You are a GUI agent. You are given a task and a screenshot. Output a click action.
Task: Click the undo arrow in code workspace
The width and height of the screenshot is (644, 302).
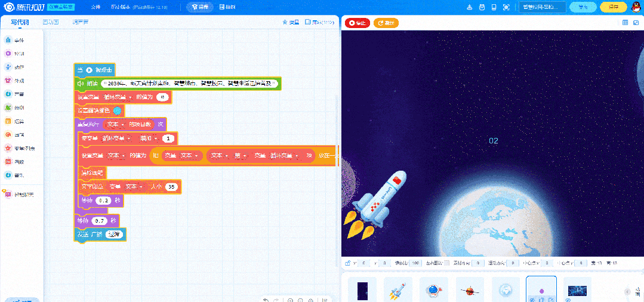point(266,300)
